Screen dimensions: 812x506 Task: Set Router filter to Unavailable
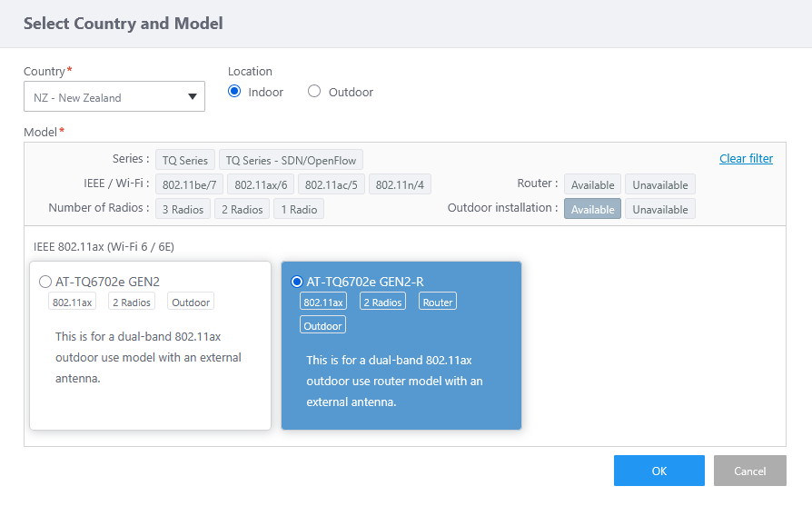click(x=660, y=184)
